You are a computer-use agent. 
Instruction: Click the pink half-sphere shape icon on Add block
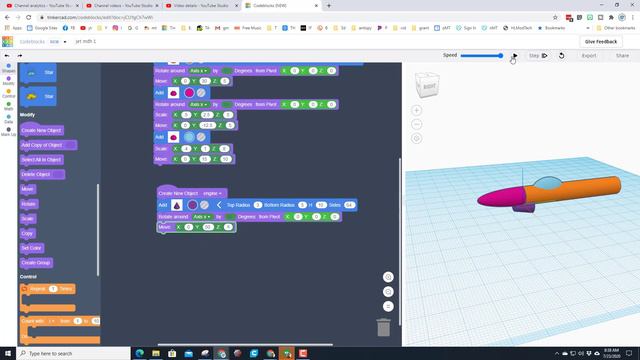tap(173, 93)
